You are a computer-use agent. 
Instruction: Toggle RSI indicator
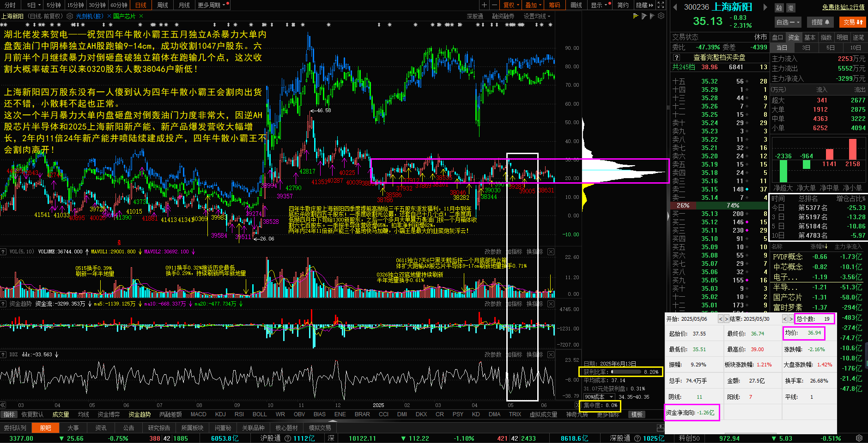239,414
